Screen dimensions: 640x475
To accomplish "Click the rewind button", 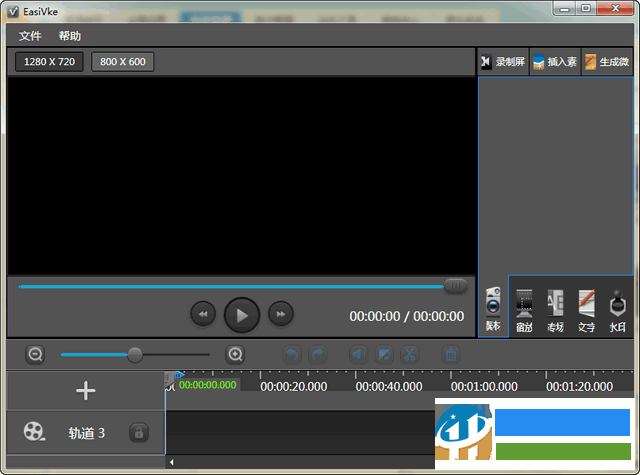I will click(203, 314).
